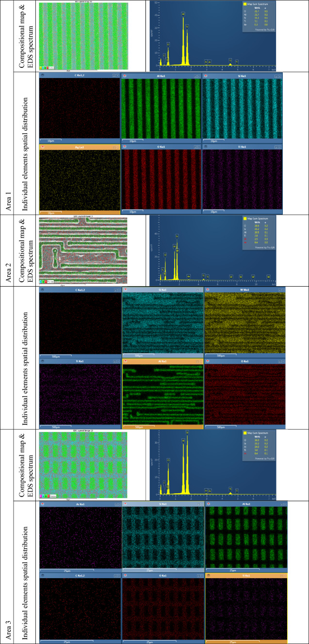Select the highlighted Area 3 Ti Kα1 title bar
Viewport: 309px width, 644px height.
(246, 575)
